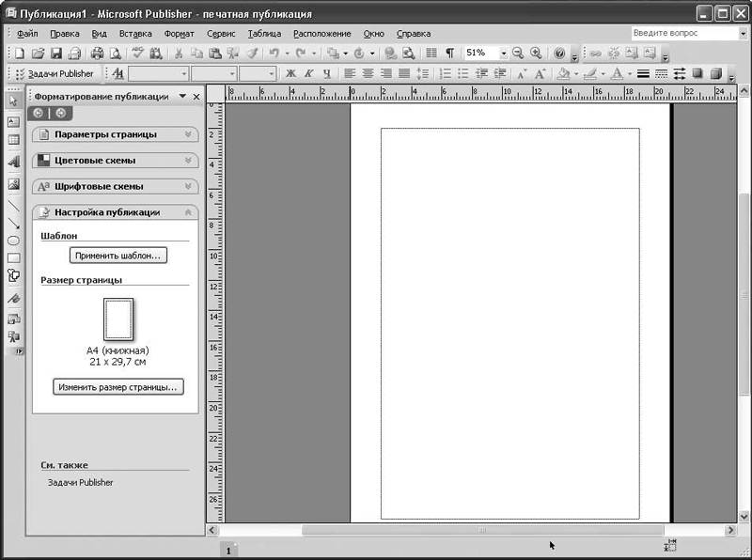The height and width of the screenshot is (560, 752).
Task: Open the zoom percentage dropdown
Action: tap(503, 54)
